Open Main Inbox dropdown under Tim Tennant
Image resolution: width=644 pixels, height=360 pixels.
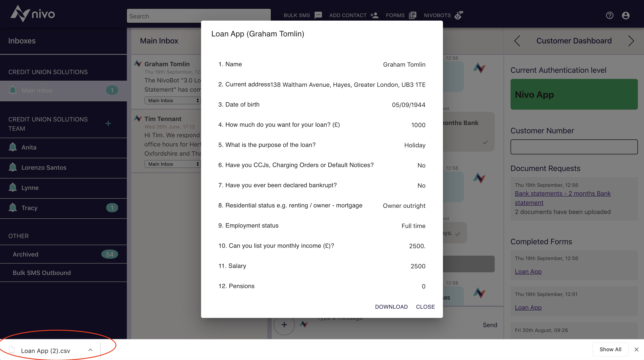click(173, 164)
